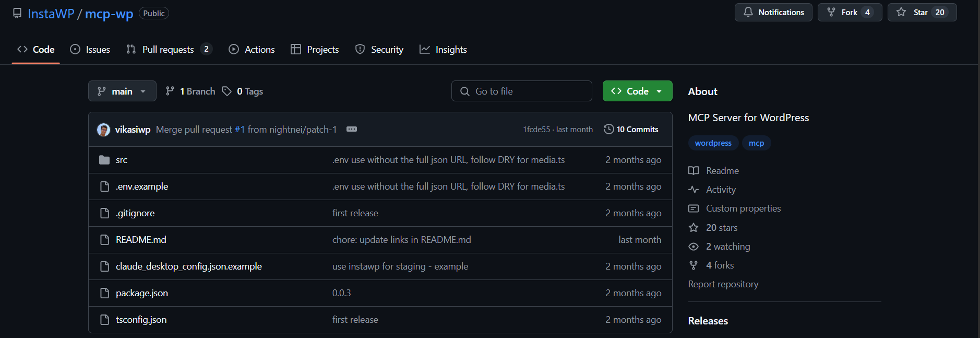980x338 pixels.
Task: Open the Actions tab
Action: [x=252, y=50]
